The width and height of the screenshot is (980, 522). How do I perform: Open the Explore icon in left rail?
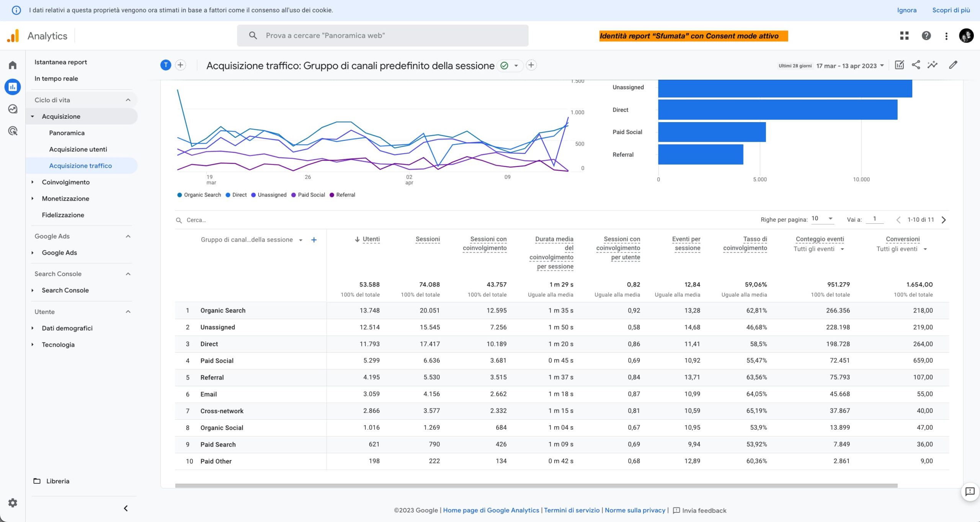tap(13, 109)
